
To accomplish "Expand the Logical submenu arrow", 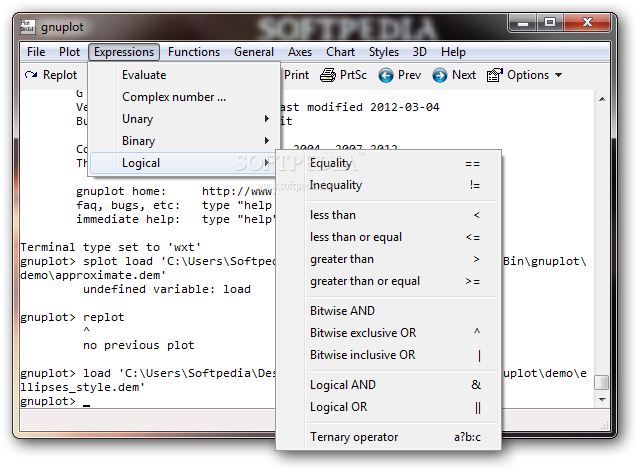I will [267, 163].
